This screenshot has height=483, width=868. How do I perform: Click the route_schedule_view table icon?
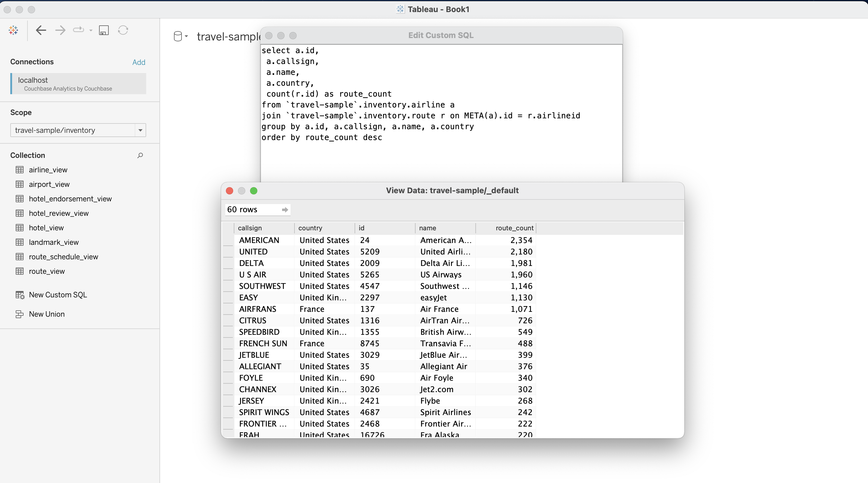pyautogui.click(x=20, y=257)
